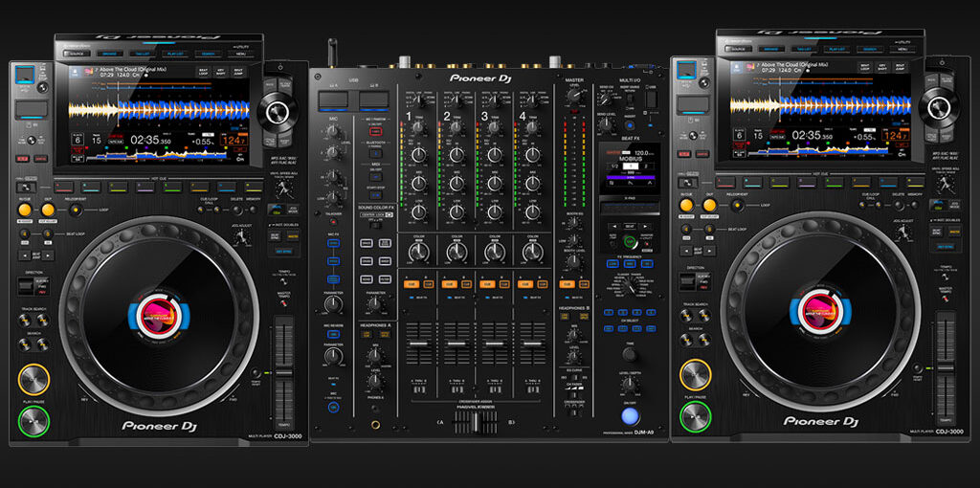
Task: Open TAG LIST on left deck
Action: pyautogui.click(x=143, y=55)
